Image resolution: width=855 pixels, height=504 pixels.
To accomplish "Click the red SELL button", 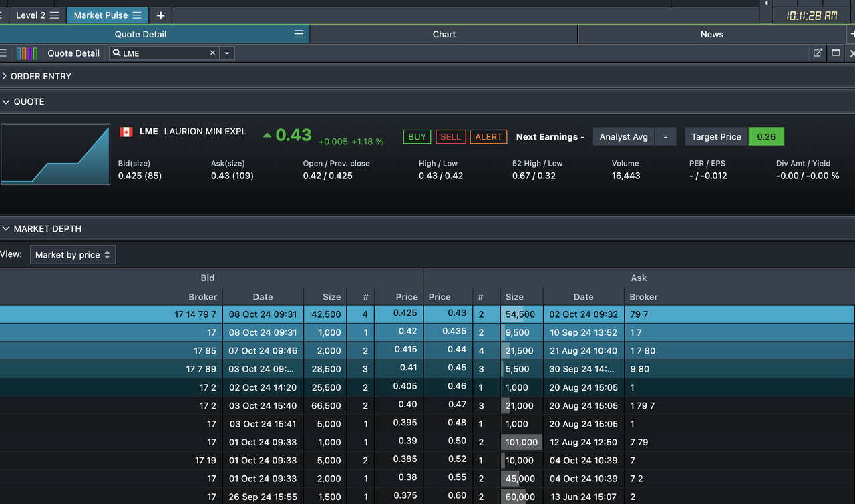I will tap(450, 136).
